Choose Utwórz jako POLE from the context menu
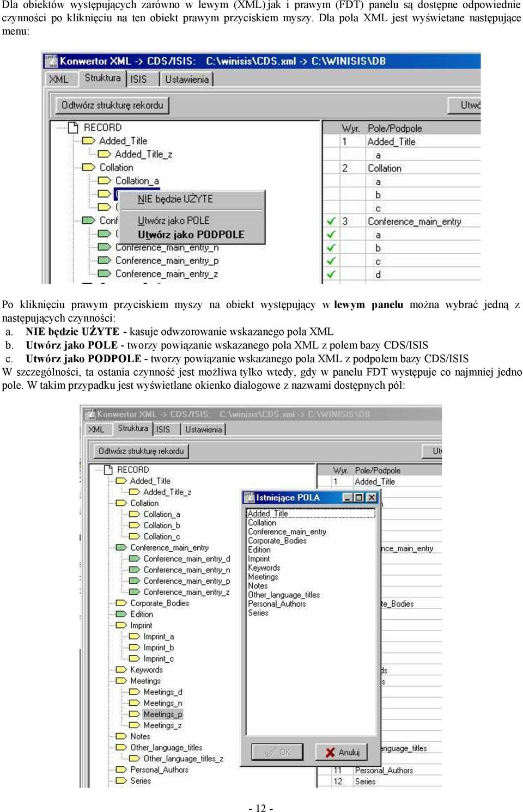Screen dimensions: 523x812 (x=173, y=221)
